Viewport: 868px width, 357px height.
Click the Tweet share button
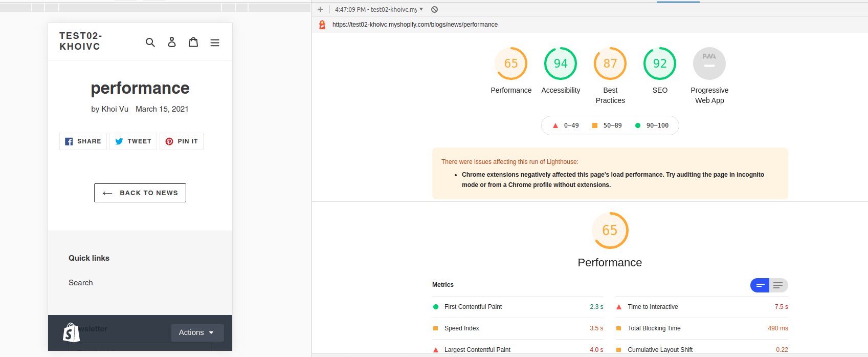(x=133, y=141)
